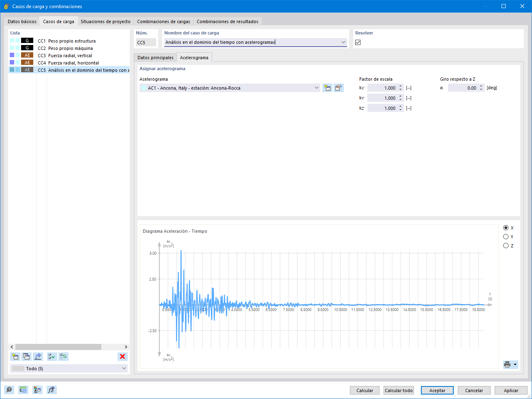Copy the selected load case
Viewport: 532px width, 399px height.
(26, 356)
